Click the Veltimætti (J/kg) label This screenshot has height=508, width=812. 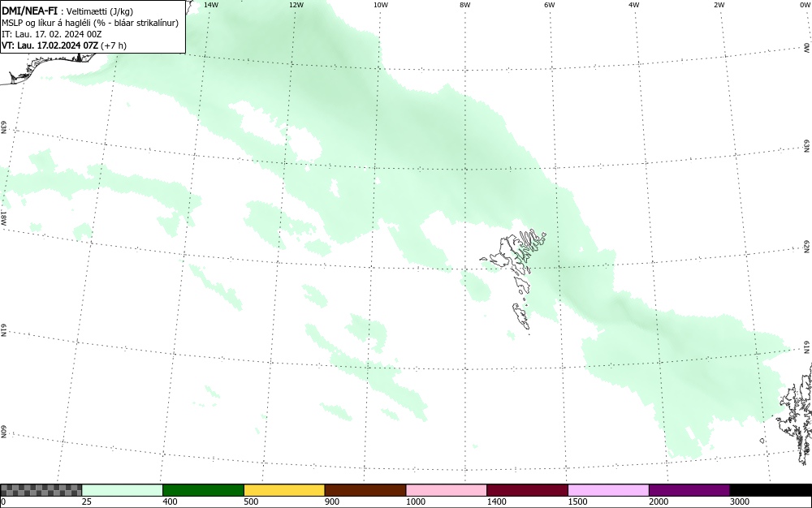(x=100, y=11)
